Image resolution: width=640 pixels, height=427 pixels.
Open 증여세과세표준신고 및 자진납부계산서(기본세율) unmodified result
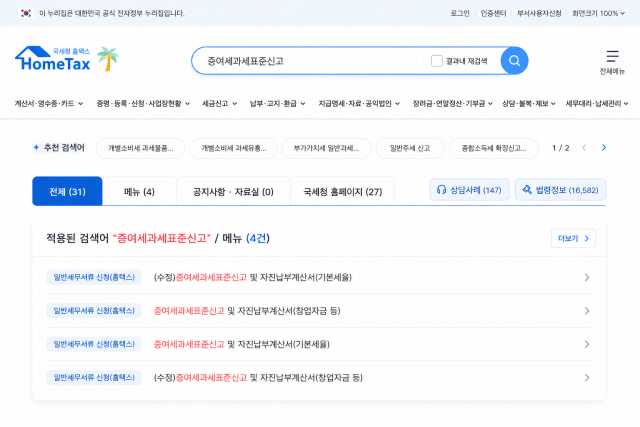(x=242, y=345)
